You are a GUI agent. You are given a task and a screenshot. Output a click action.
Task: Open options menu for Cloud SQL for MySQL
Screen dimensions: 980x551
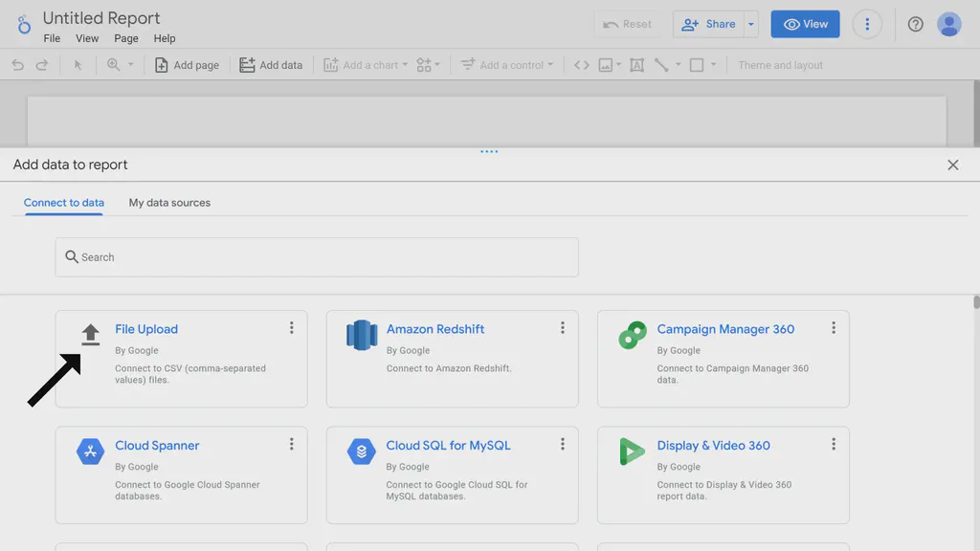pos(562,444)
